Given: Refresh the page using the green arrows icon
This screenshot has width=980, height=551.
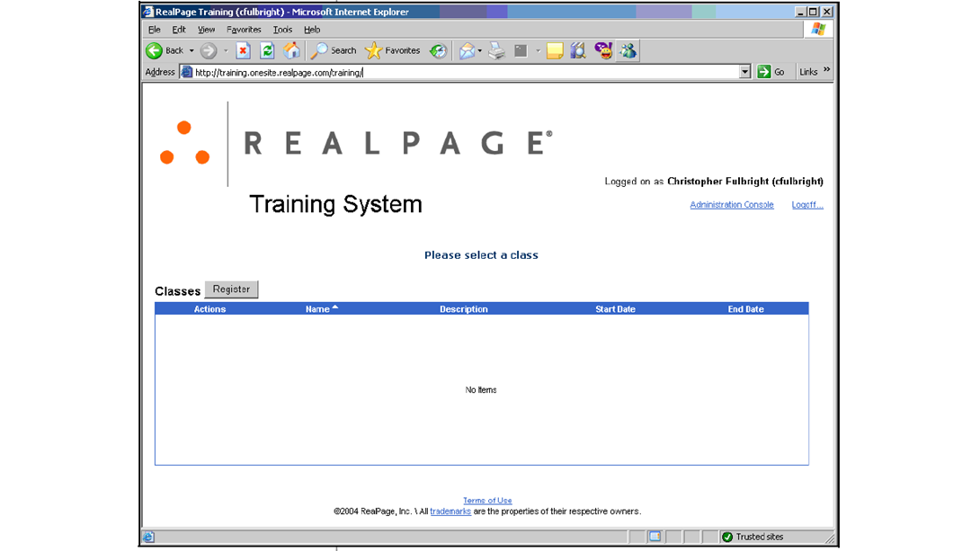Looking at the screenshot, I should (x=267, y=50).
